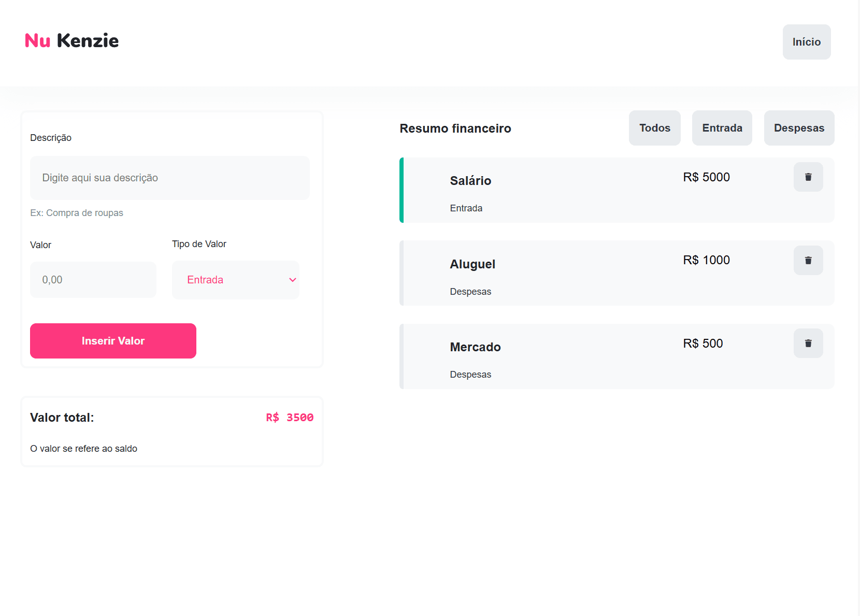Filter list by Entrada
Viewport: 860px width, 616px height.
722,128
